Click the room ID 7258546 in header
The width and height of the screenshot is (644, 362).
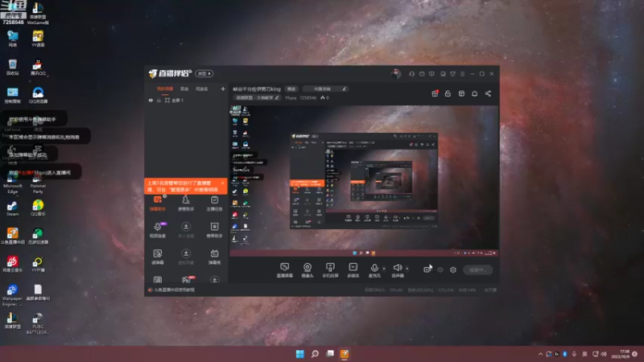(x=307, y=97)
